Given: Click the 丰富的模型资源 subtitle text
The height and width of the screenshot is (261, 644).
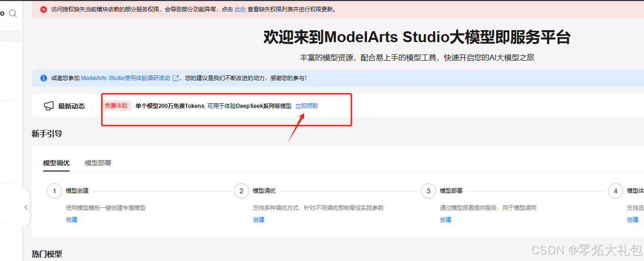Looking at the screenshot, I should pyautogui.click(x=417, y=58).
